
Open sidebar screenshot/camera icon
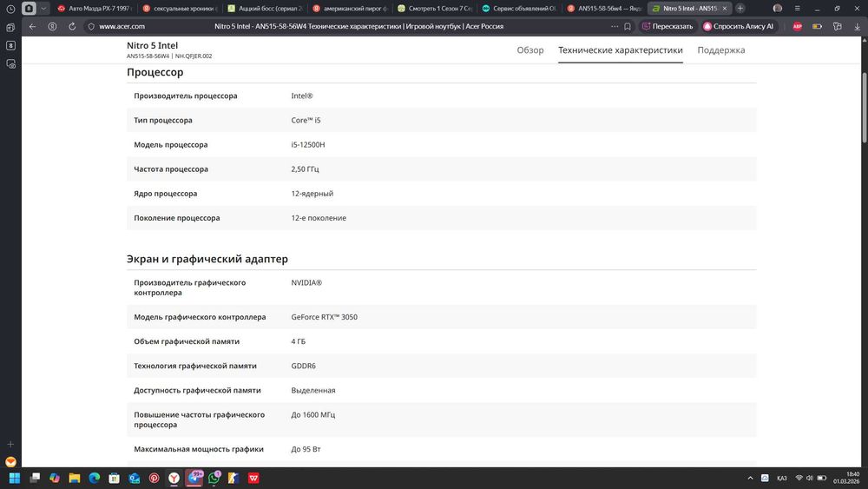pyautogui.click(x=10, y=63)
